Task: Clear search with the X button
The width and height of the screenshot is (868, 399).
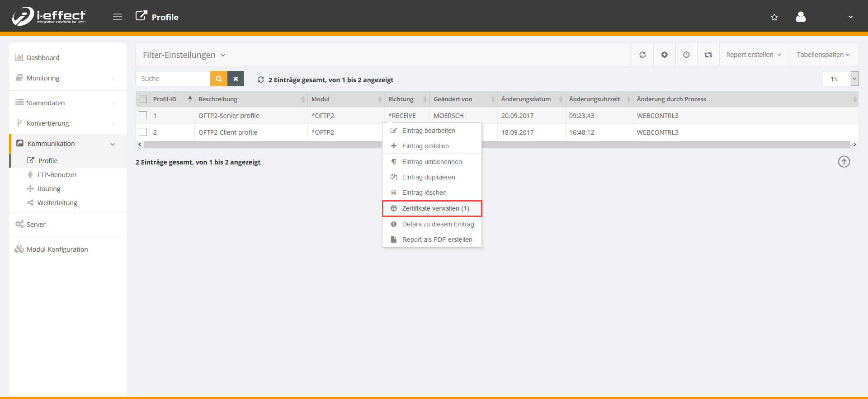Action: coord(236,79)
